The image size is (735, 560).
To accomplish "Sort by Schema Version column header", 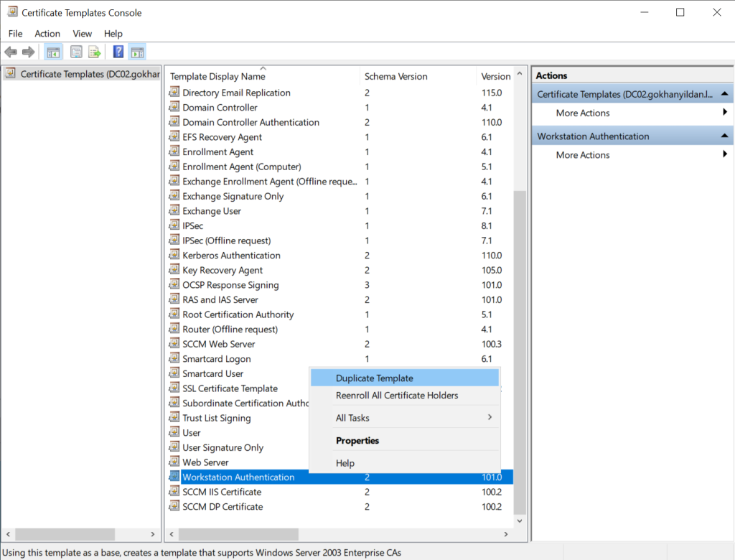I will click(418, 76).
